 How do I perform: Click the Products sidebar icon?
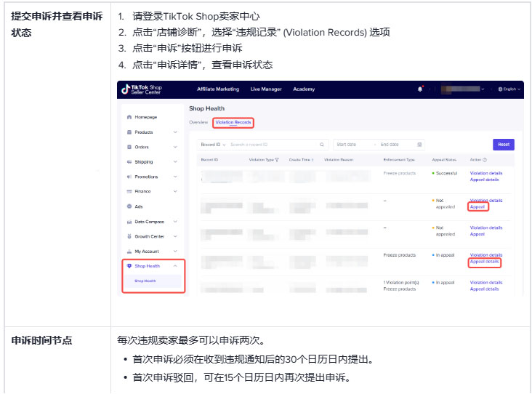point(129,132)
